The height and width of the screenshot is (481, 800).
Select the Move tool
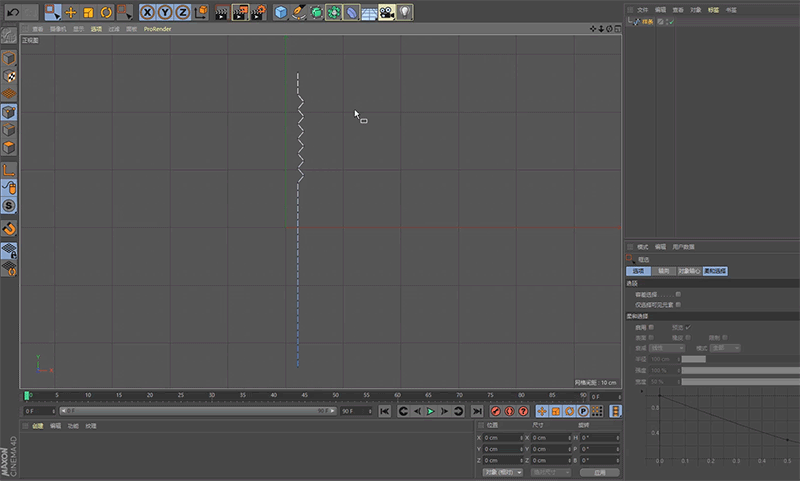click(x=70, y=13)
